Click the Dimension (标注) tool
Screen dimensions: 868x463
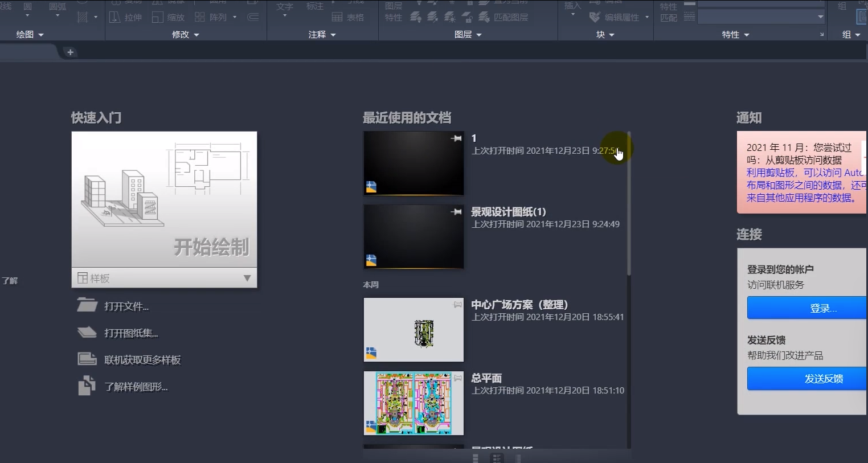click(315, 7)
